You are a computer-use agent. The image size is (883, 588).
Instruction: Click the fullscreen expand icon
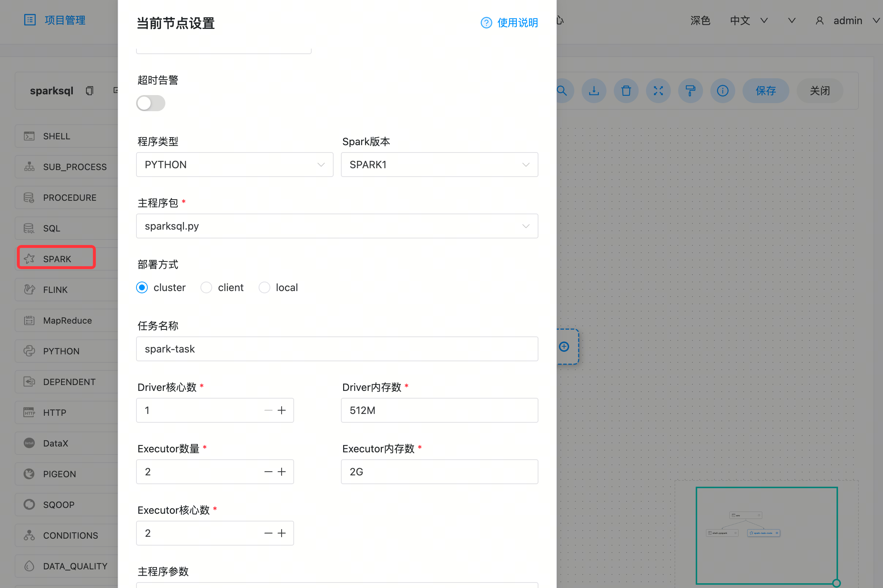tap(658, 91)
